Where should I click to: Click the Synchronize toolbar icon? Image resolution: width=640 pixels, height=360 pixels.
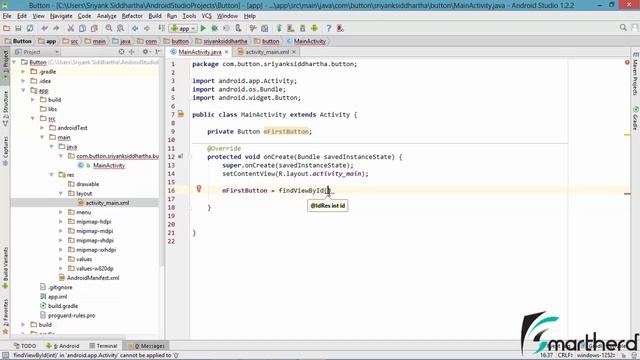[x=30, y=28]
